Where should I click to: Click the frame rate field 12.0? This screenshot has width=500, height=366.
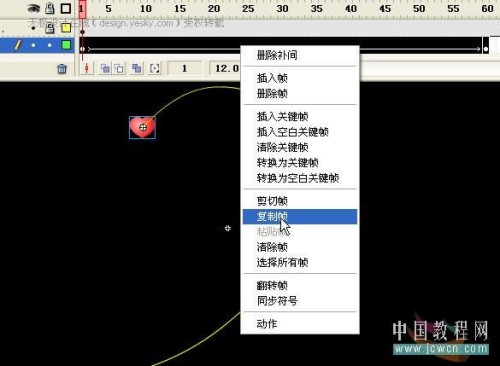coord(225,69)
